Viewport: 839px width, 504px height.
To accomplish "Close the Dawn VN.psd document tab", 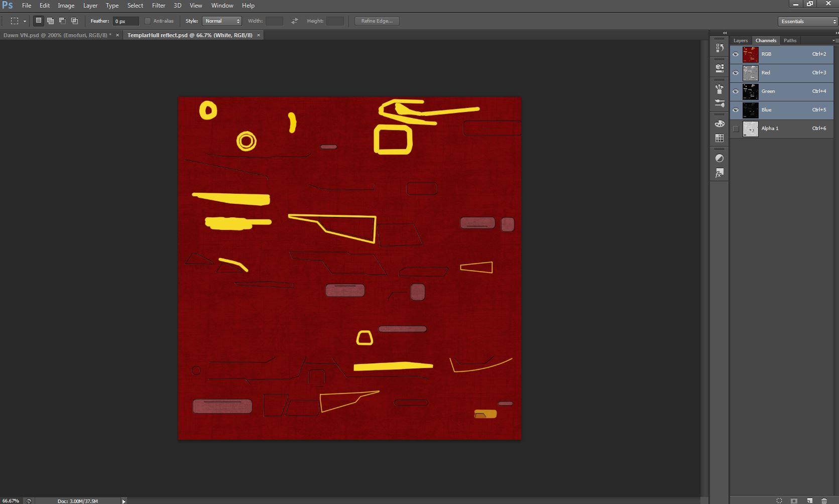I will (117, 35).
